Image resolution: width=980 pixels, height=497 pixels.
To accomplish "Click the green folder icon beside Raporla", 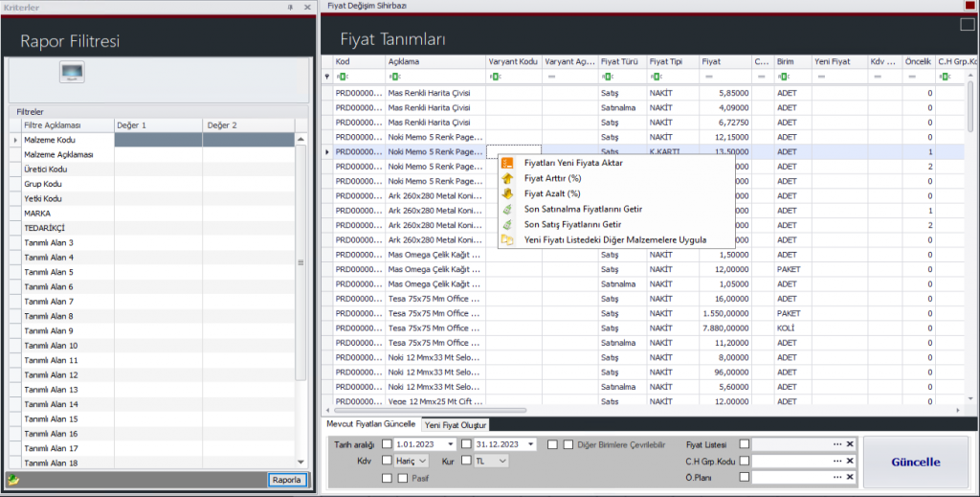I will [13, 480].
